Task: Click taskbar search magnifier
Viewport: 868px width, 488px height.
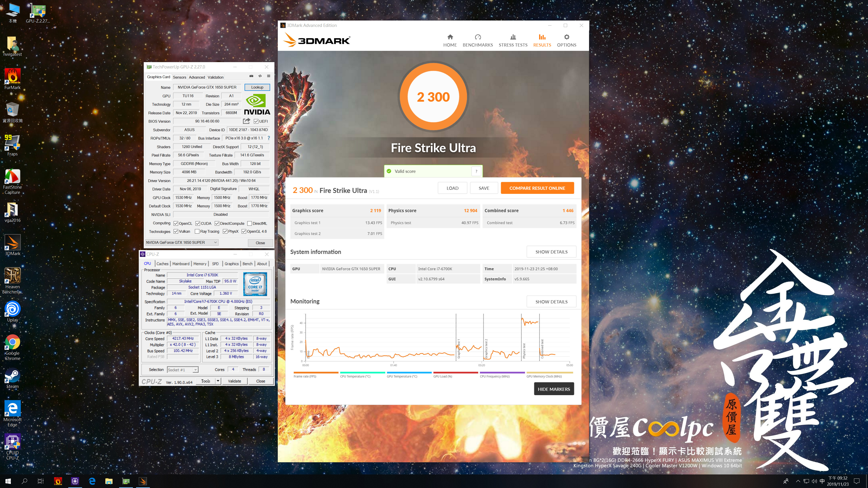Action: [24, 481]
